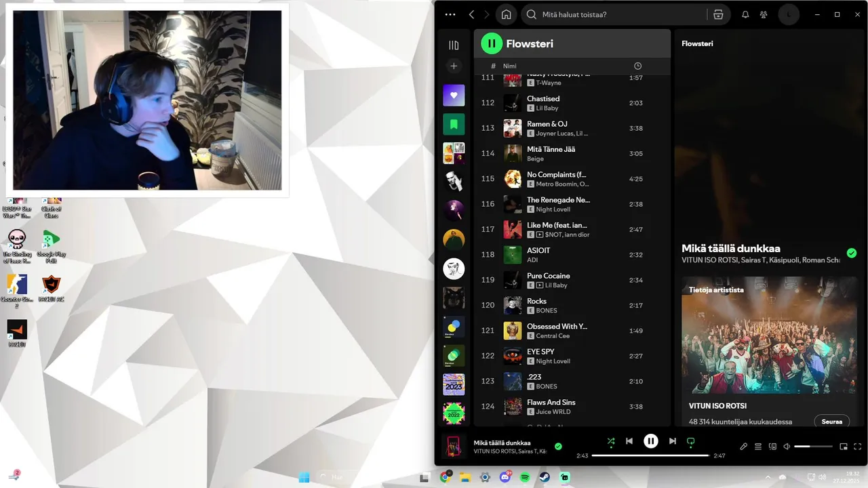The width and height of the screenshot is (868, 488).
Task: Expand Your Library sidebar icon
Action: 454,45
